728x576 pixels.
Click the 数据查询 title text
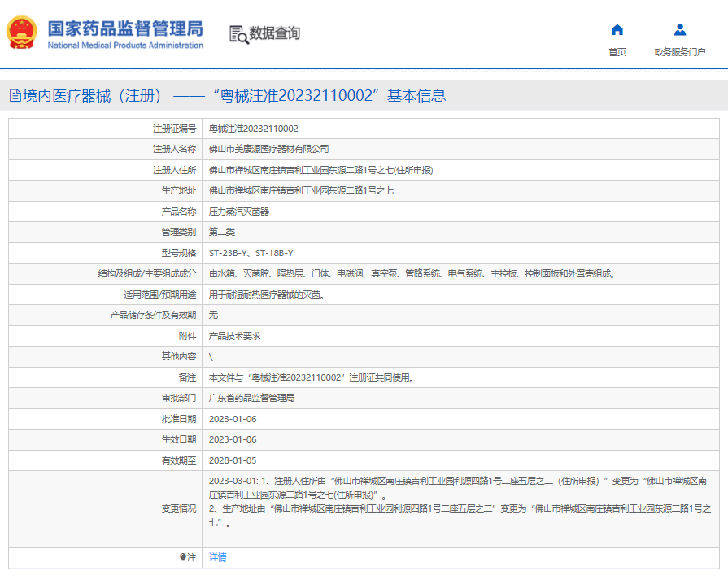point(274,33)
